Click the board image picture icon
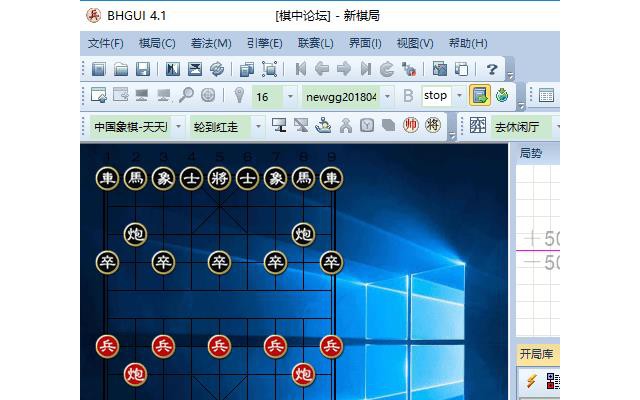This screenshot has width=640, height=400. tap(440, 69)
